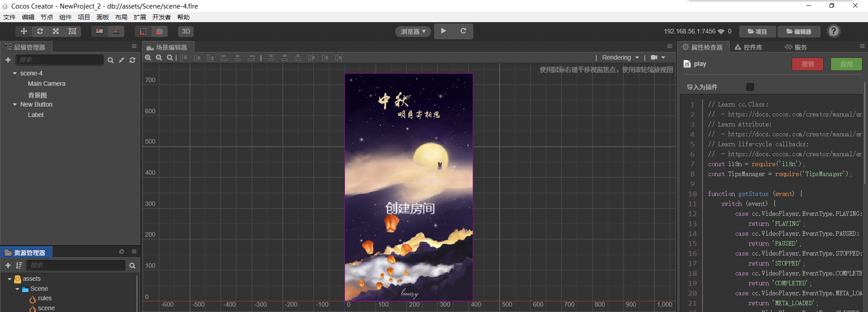Reset zoom in scene editor
868x312 pixels.
tap(170, 58)
